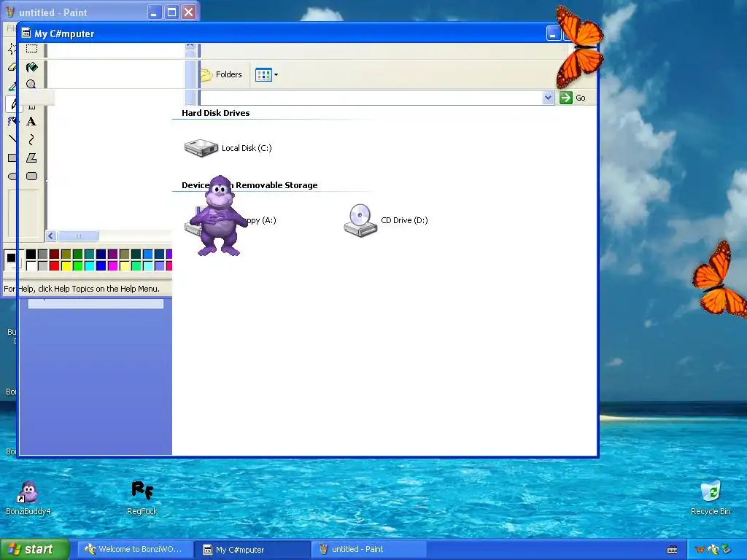
Task: Select the Free-Form Select star tool
Action: pyautogui.click(x=12, y=49)
